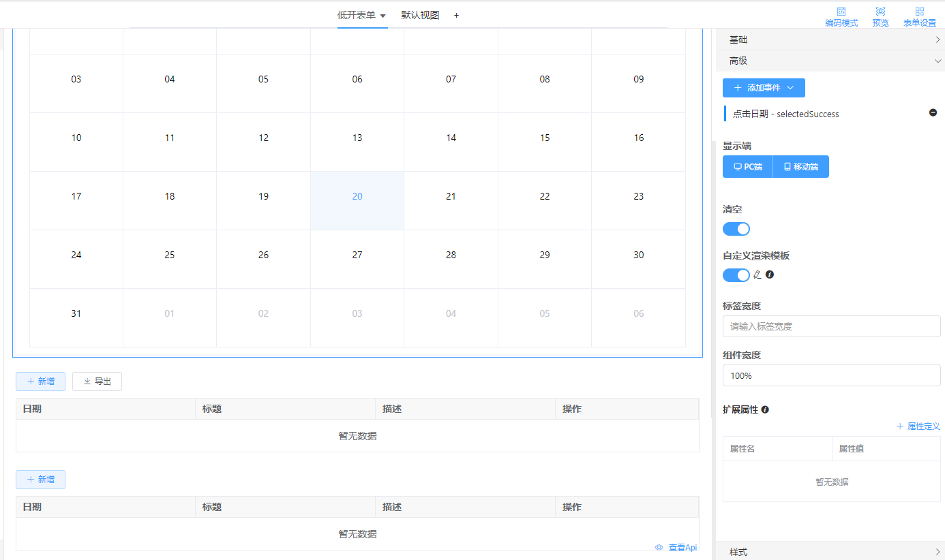Collapse the 高级 section
This screenshot has width=945, height=560.
click(x=830, y=61)
